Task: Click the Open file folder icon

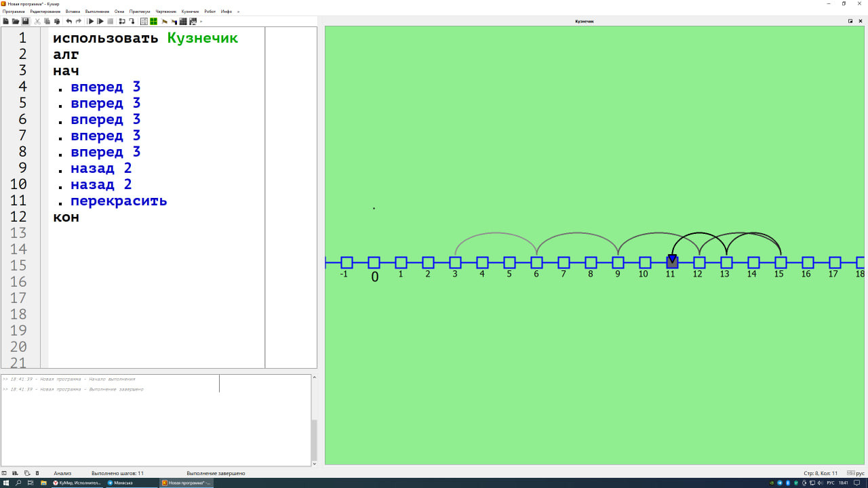Action: 16,21
